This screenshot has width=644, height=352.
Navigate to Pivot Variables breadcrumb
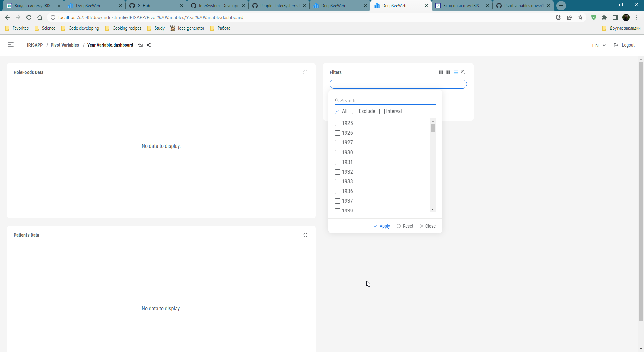(x=65, y=45)
